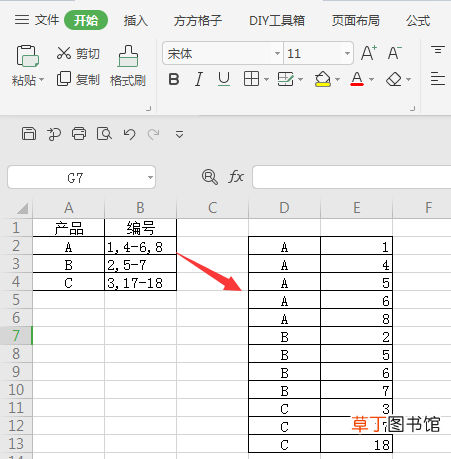Viewport: 451px width, 459px height.
Task: Expand the 粘贴 dropdown arrow
Action: tap(42, 80)
